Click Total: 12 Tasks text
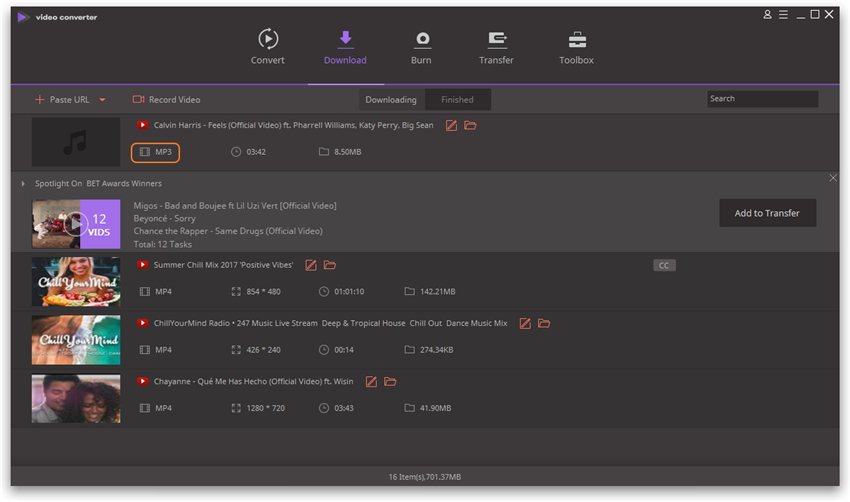The image size is (850, 502). 163,244
